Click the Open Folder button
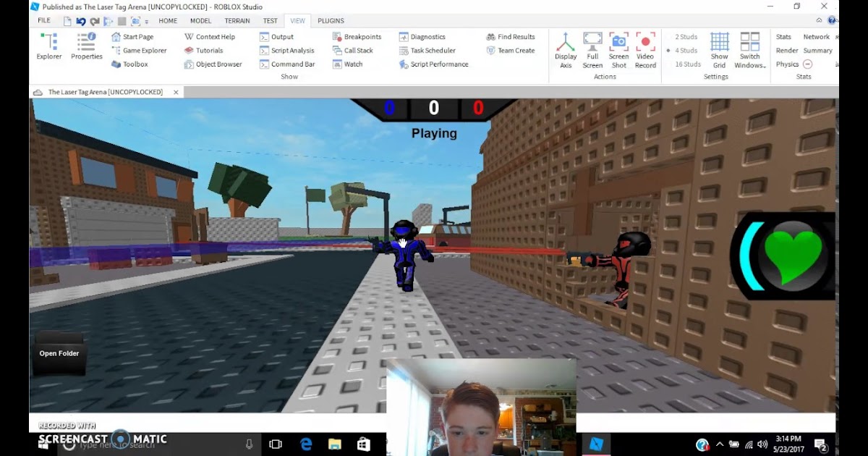868x456 pixels. 59,353
